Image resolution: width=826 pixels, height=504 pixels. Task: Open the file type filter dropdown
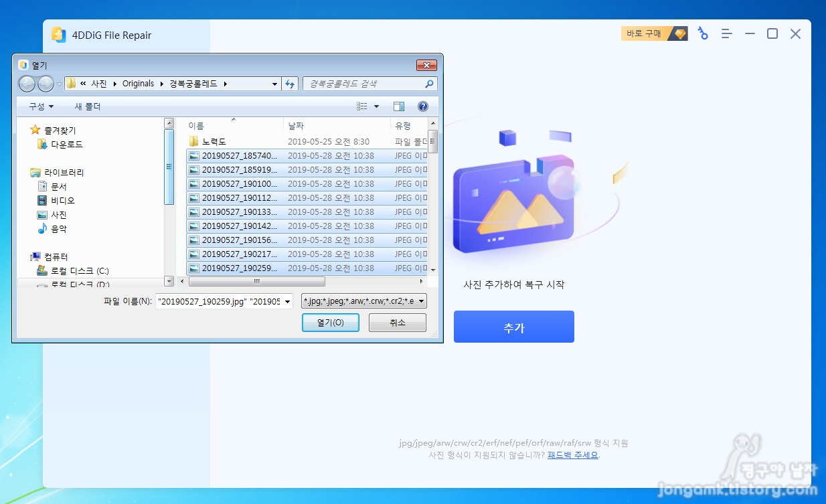[421, 302]
